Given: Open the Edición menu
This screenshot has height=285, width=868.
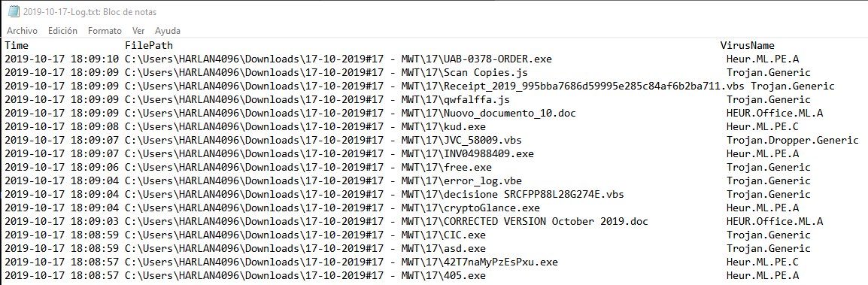Looking at the screenshot, I should (x=62, y=31).
